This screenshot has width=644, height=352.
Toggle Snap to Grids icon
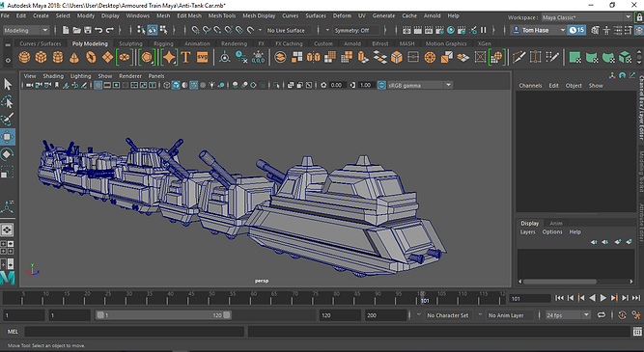(x=195, y=30)
